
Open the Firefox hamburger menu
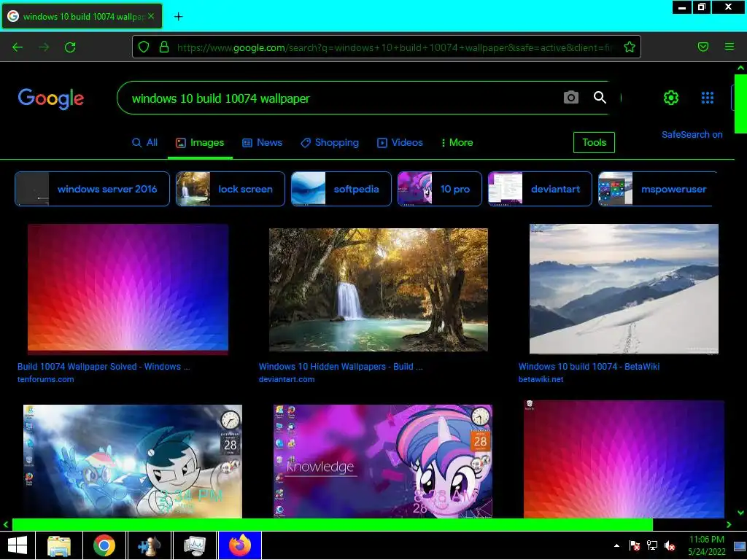pos(729,47)
